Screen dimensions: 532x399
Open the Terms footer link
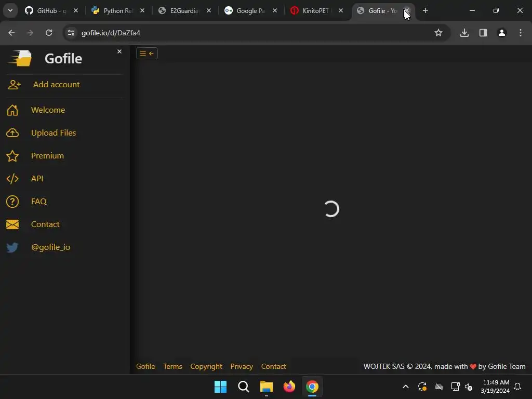tap(172, 366)
